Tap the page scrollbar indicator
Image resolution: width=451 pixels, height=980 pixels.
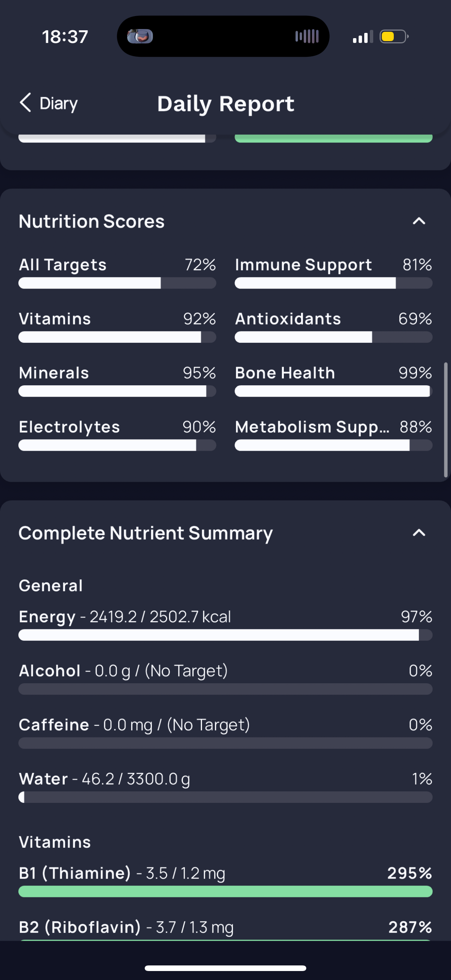coord(446,420)
